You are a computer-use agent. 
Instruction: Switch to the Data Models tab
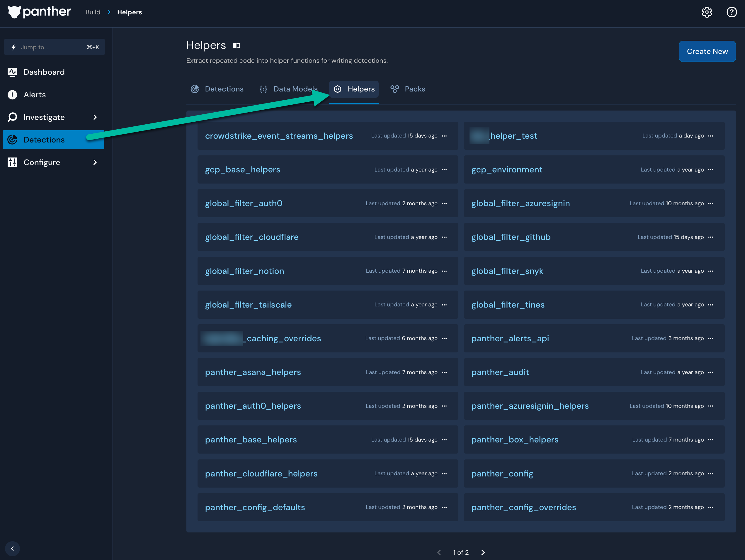[295, 89]
